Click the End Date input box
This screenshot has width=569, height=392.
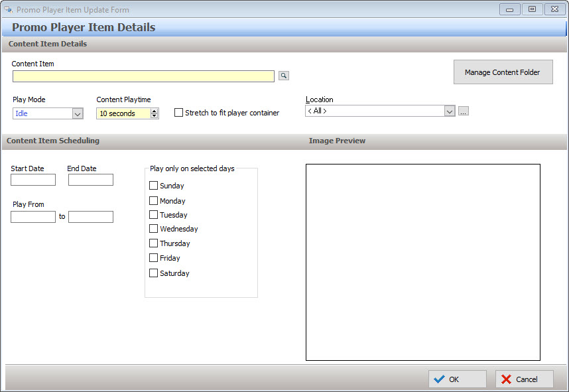coord(91,180)
